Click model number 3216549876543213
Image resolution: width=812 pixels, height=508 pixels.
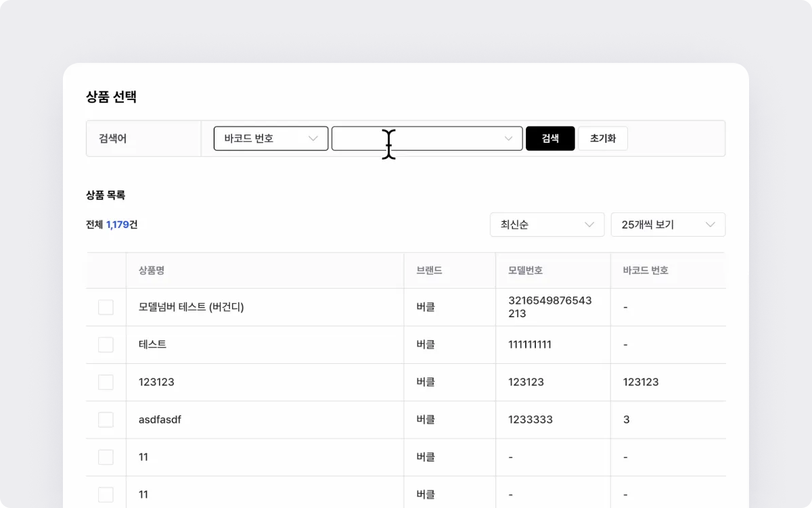tap(550, 307)
